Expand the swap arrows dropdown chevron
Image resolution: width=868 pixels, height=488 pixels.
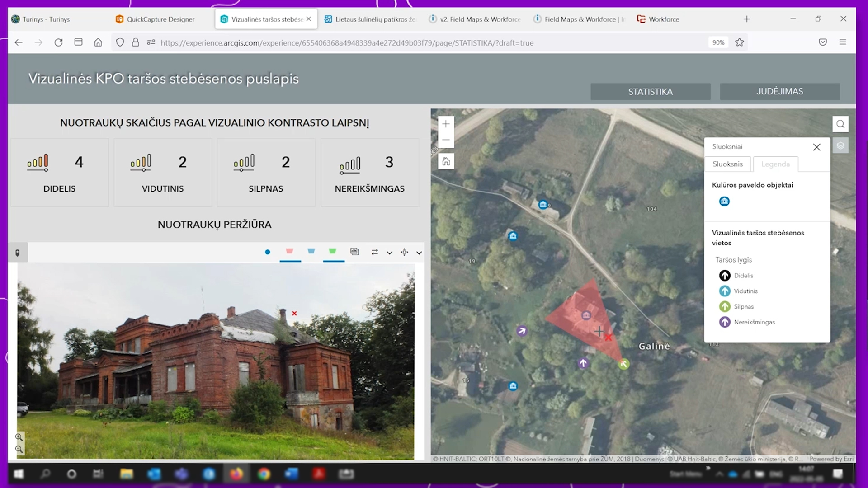[389, 253]
